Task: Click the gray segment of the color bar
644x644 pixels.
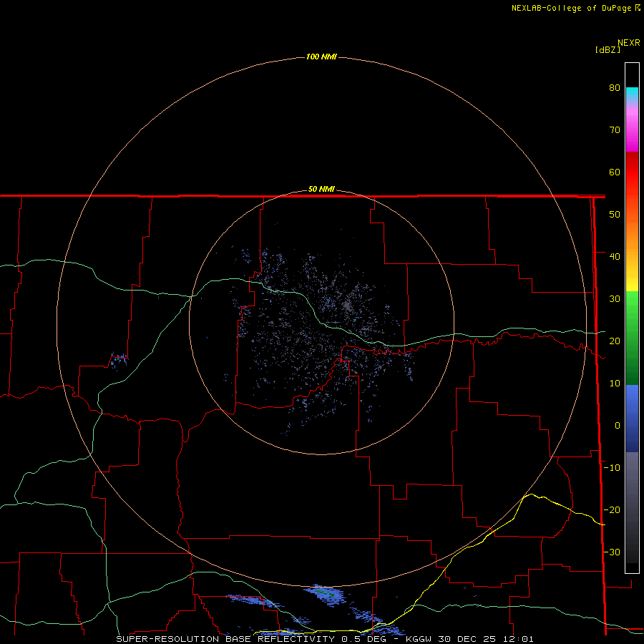Action: click(632, 507)
